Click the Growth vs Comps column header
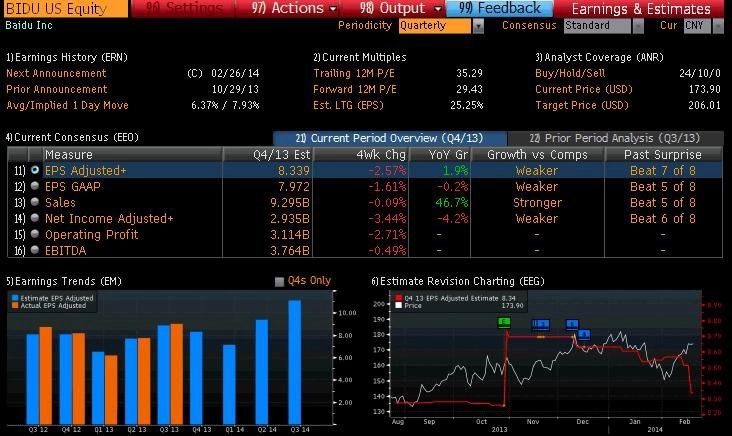This screenshot has width=732, height=436. [x=537, y=155]
